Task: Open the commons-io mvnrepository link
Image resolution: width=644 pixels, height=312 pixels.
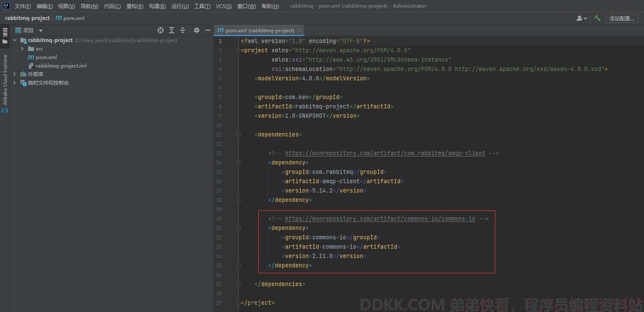Action: click(x=380, y=218)
